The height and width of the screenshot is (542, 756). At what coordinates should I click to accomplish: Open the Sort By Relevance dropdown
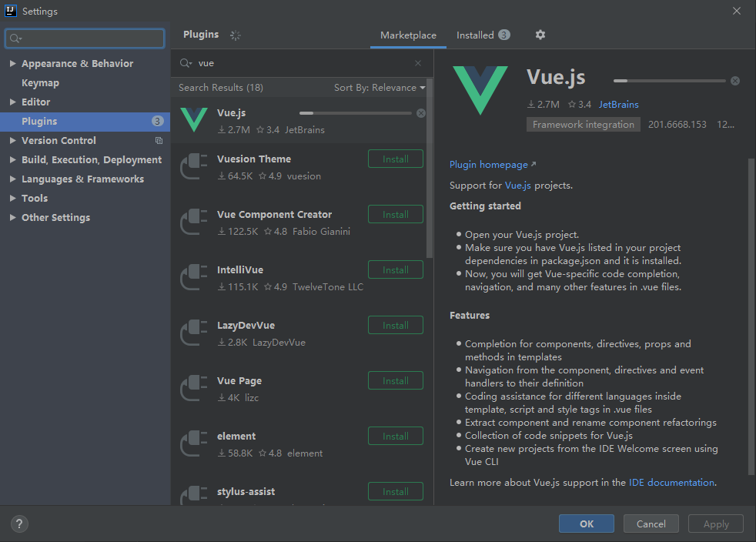(380, 88)
